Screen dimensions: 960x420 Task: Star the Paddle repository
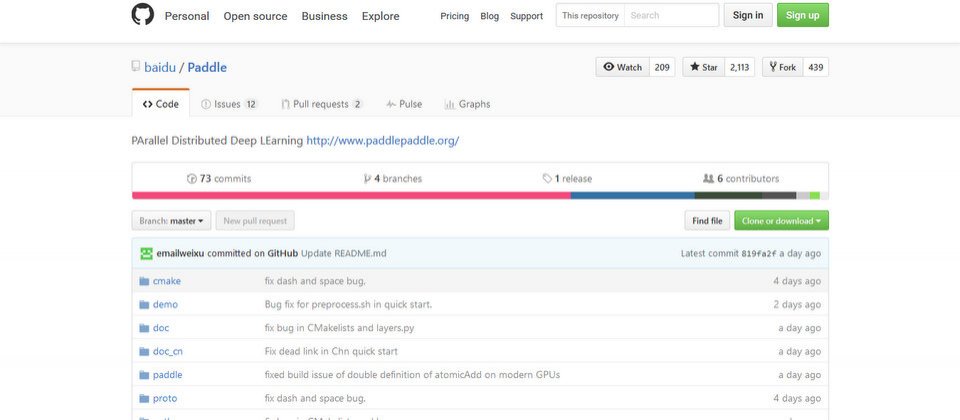[x=703, y=67]
